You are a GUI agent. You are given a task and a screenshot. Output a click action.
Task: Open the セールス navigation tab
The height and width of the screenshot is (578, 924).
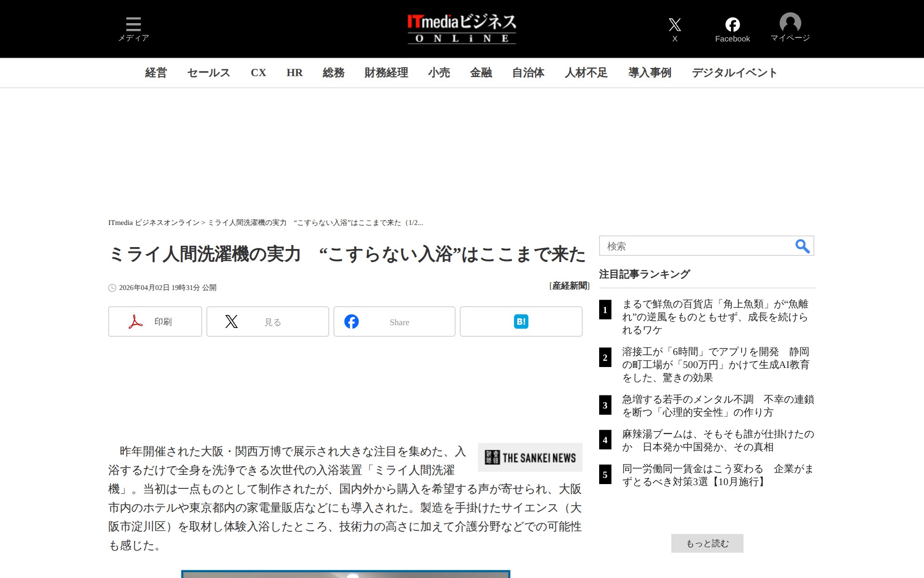click(x=208, y=73)
